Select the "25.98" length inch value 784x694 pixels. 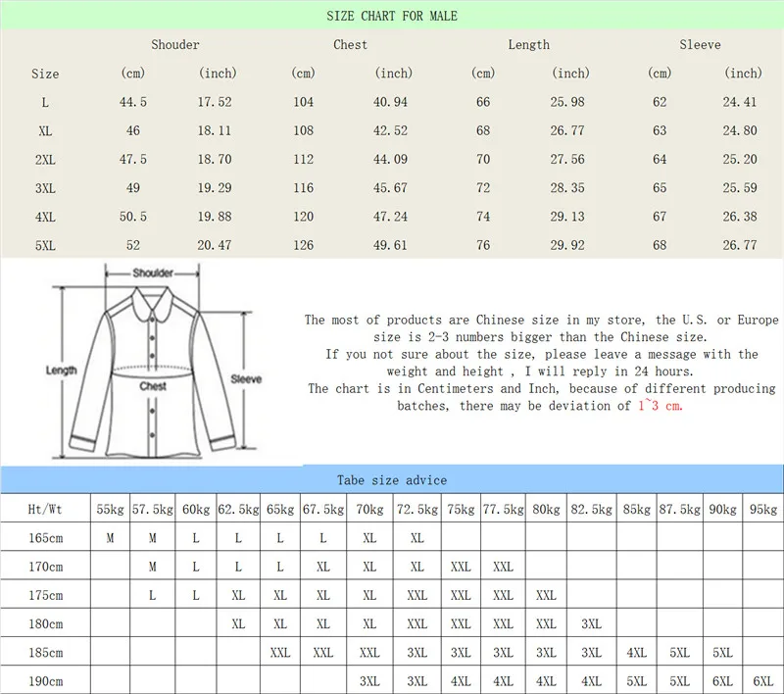(x=567, y=102)
